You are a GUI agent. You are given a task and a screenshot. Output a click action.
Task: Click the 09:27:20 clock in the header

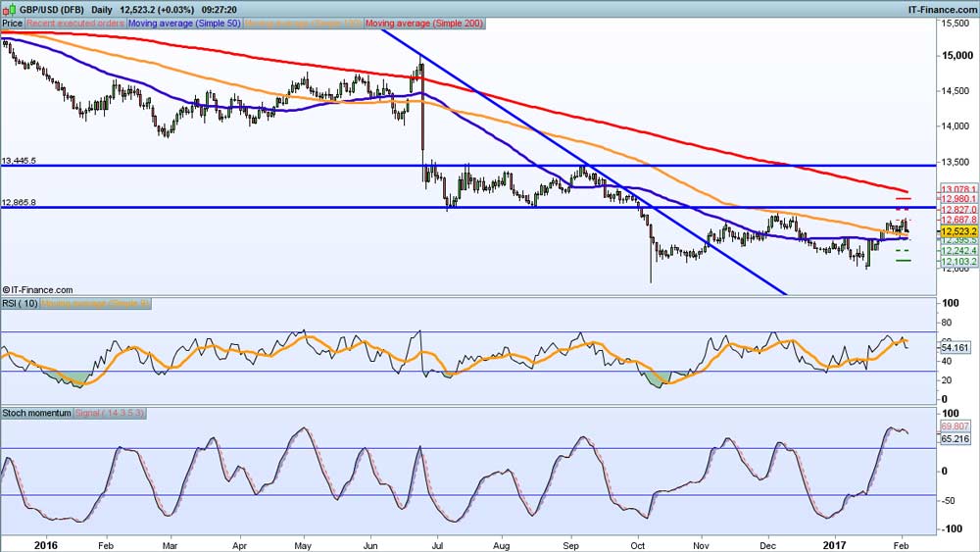219,10
